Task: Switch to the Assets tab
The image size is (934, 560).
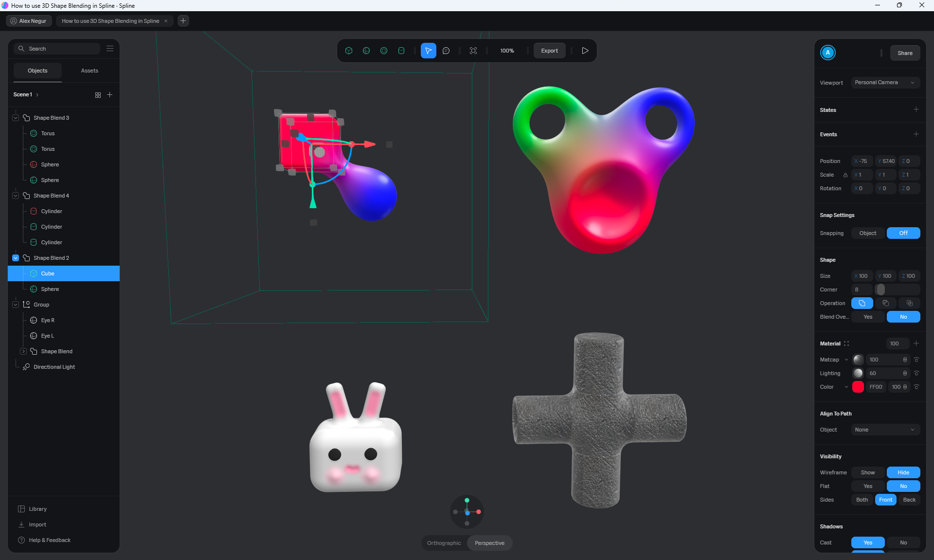Action: pos(90,71)
